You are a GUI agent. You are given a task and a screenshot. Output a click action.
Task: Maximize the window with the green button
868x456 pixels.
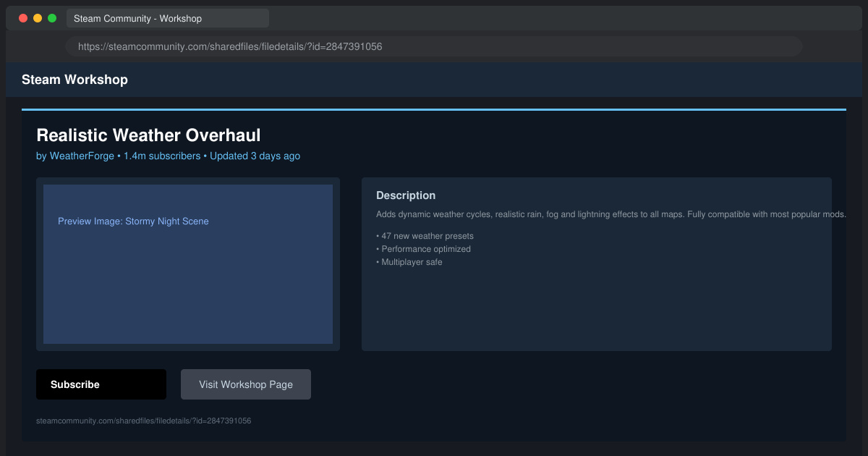(52, 18)
